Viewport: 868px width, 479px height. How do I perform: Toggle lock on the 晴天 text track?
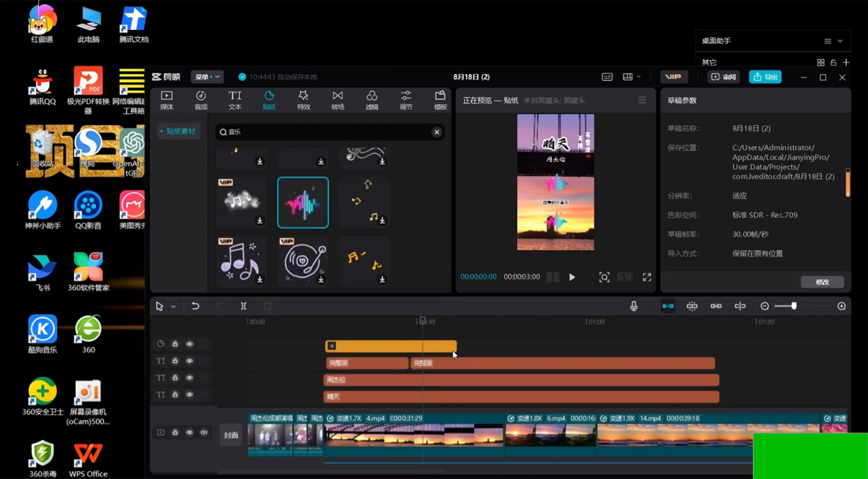tap(175, 395)
